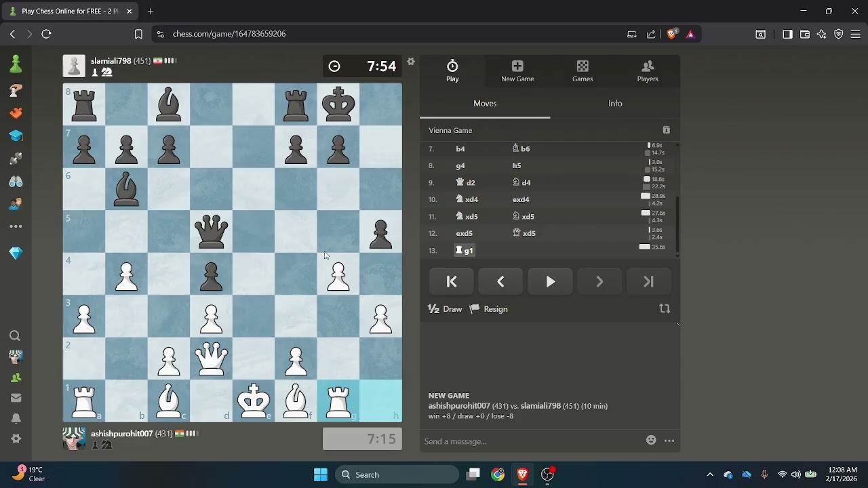Click Brave Rewards triangle icon
This screenshot has height=488, width=868.
tap(690, 34)
